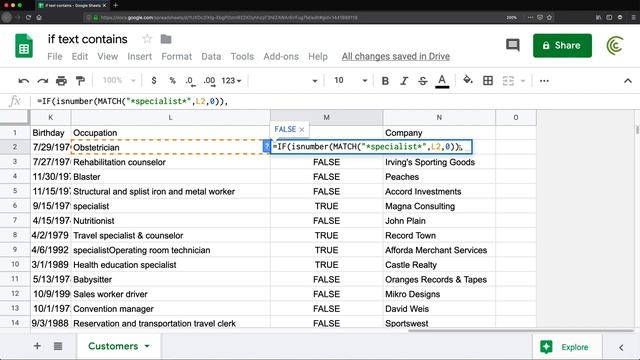Click the Explore button
The image size is (640, 360).
567,347
